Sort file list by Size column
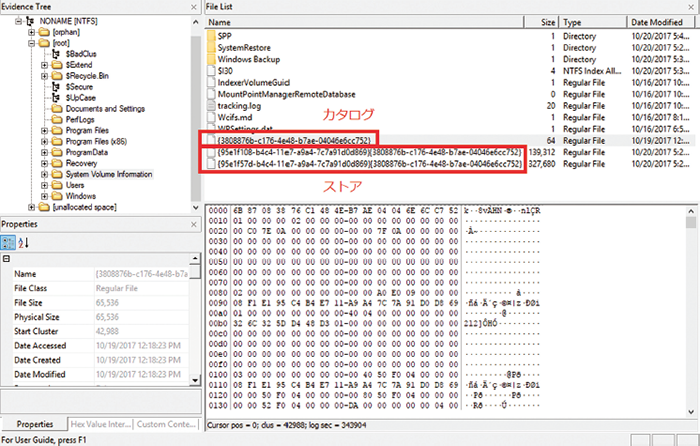 click(x=547, y=21)
